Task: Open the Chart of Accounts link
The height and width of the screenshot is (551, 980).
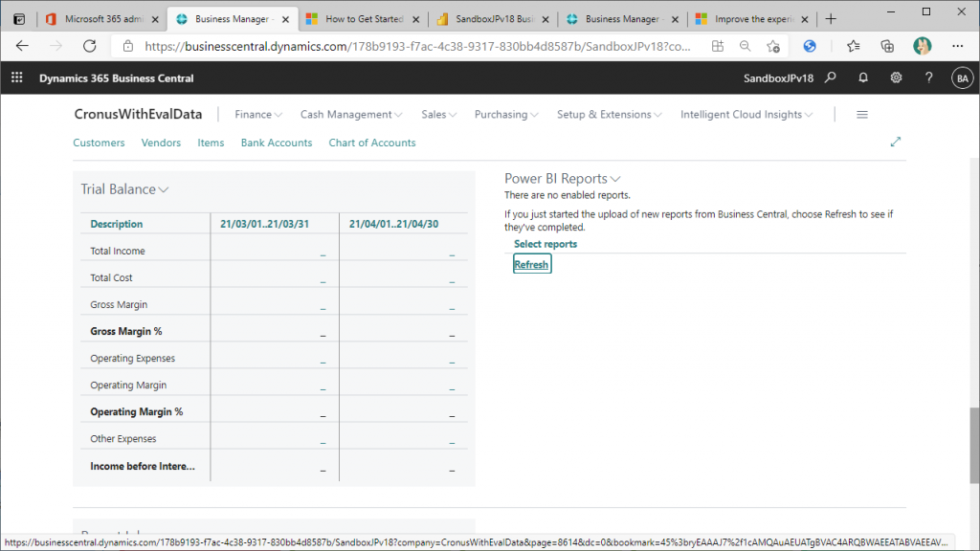Action: (x=372, y=143)
